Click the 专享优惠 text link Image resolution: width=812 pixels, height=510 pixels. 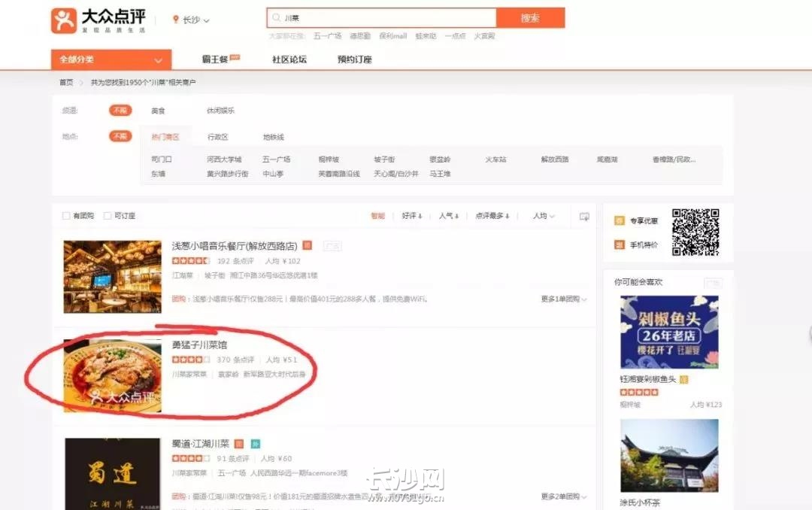tap(644, 221)
